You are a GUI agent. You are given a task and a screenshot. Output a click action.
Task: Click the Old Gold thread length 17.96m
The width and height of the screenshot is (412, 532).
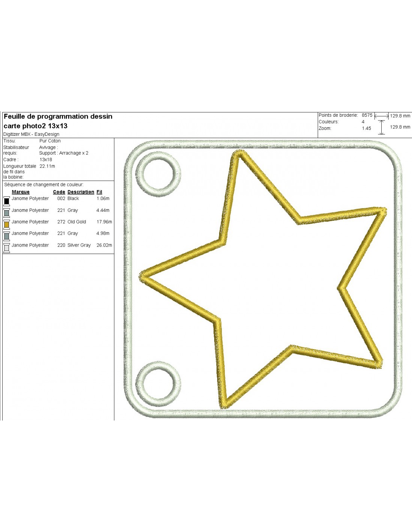tap(104, 222)
